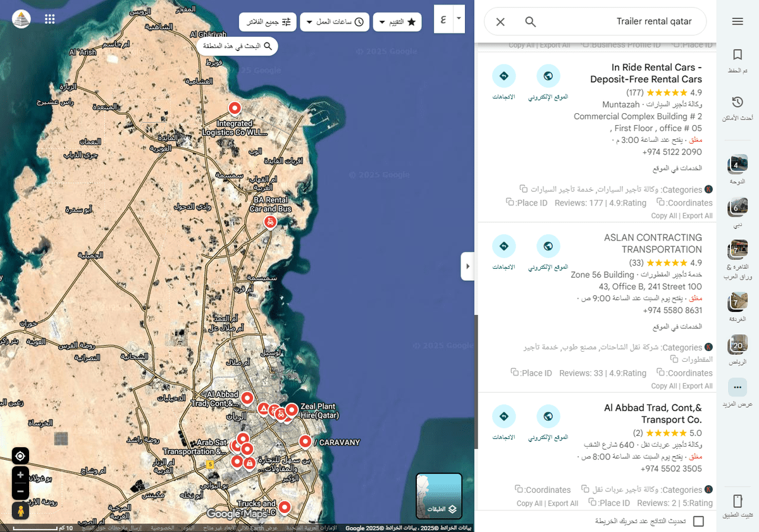Screen dimensions: 759x532
Task: Zoom out the map with minus button
Action: coord(20,491)
